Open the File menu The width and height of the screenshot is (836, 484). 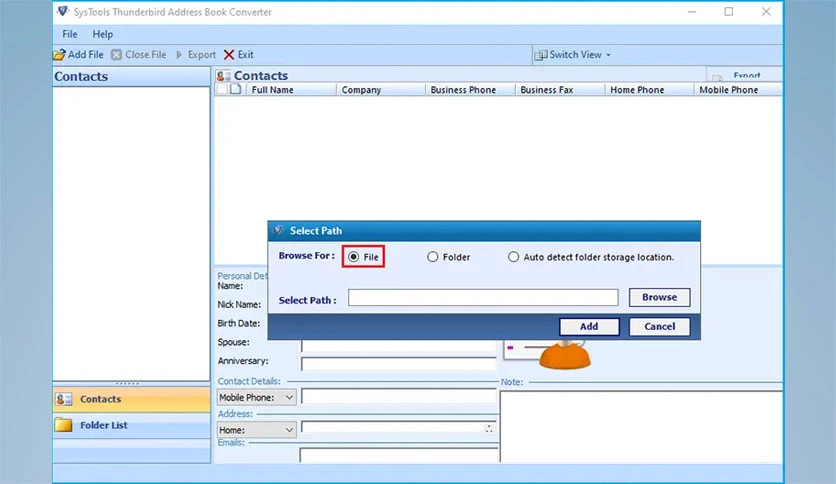[70, 34]
